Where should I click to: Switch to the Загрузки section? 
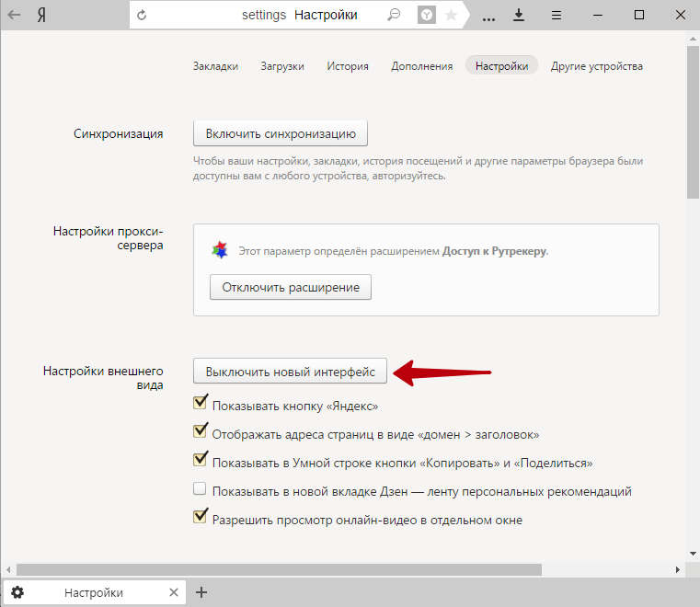[x=282, y=66]
